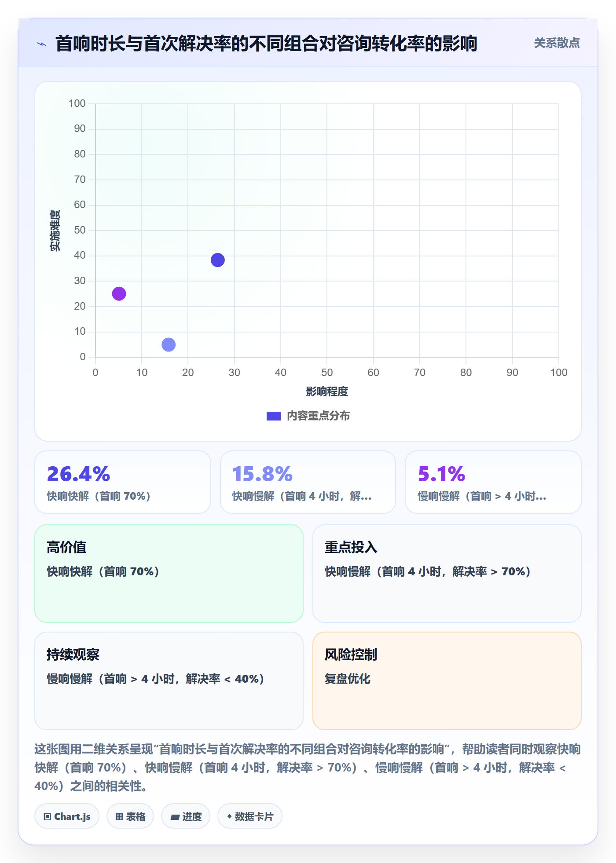Screen dimensions: 616x863
Task: Click the 内容重点分布 legend label
Action: coord(318,416)
